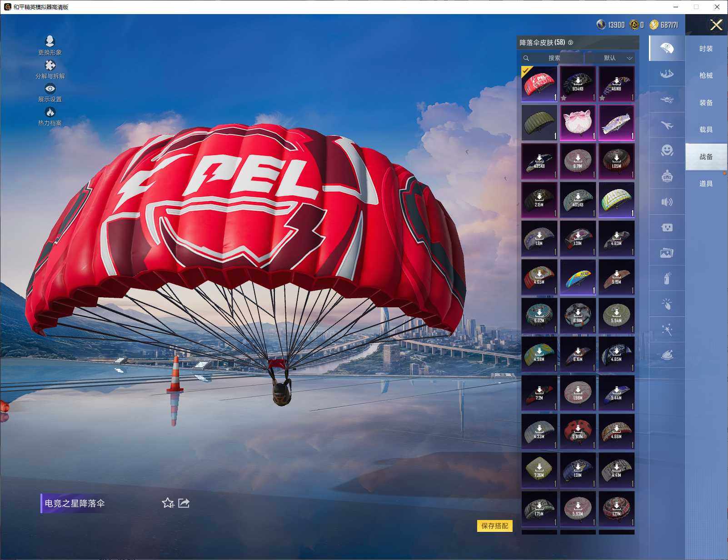
Task: Select the roast chicken category icon
Action: point(667,355)
